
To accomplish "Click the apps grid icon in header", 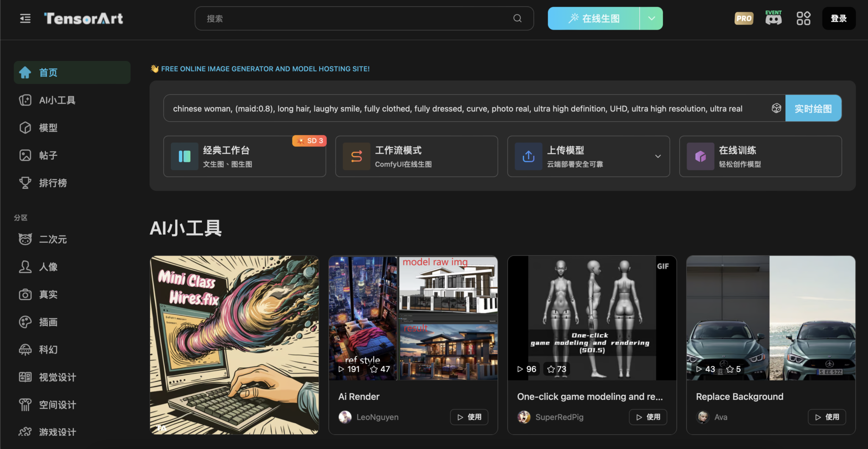I will tap(803, 18).
